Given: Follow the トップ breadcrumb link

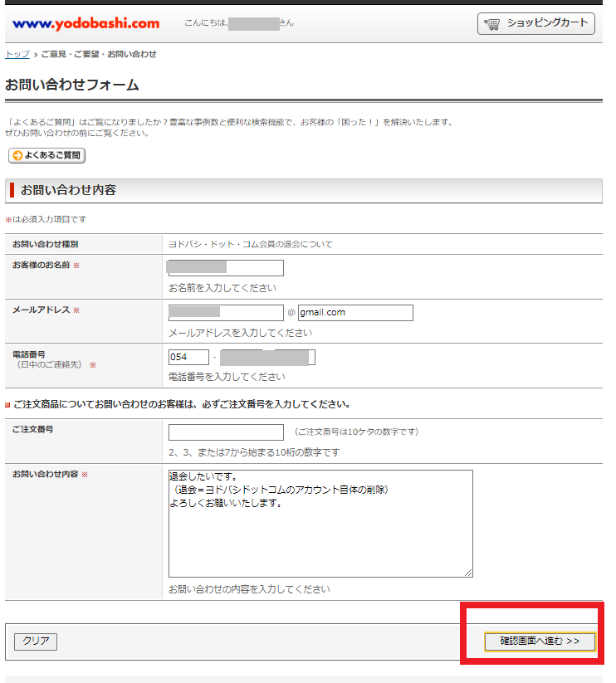Looking at the screenshot, I should coord(17,54).
